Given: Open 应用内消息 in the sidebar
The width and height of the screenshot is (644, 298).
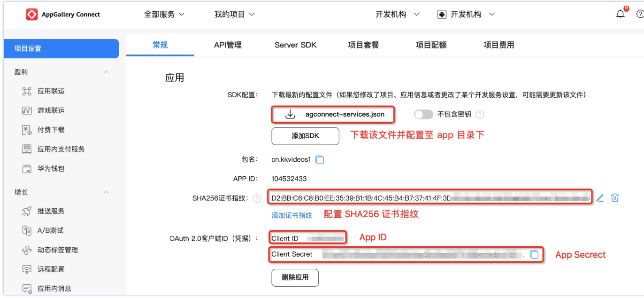Looking at the screenshot, I should pos(54,289).
